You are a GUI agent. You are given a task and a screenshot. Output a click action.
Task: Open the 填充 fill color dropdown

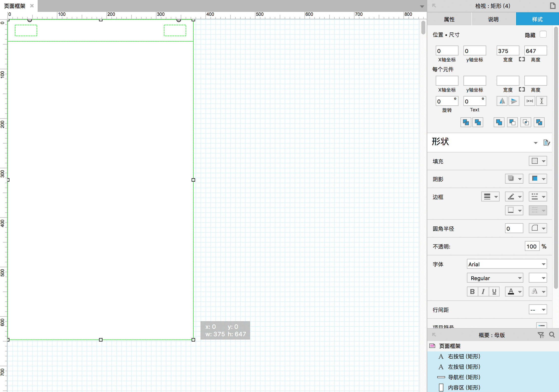point(538,161)
